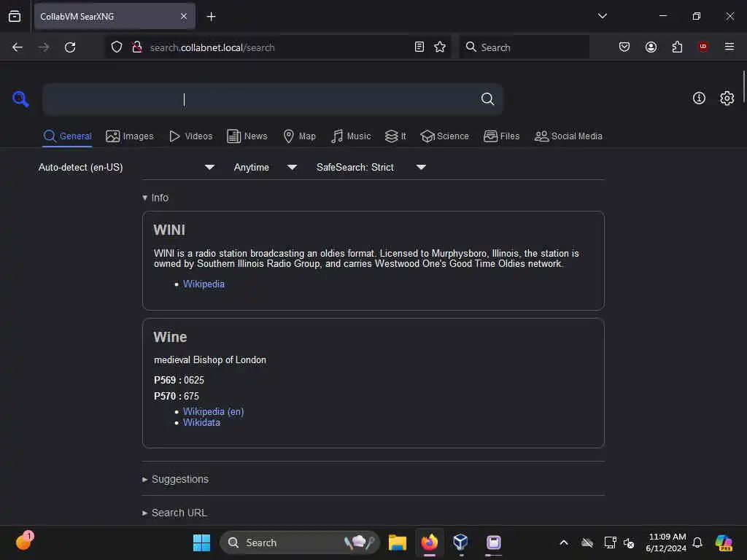Open taskbar clock showing 11:09 AM

click(x=667, y=542)
